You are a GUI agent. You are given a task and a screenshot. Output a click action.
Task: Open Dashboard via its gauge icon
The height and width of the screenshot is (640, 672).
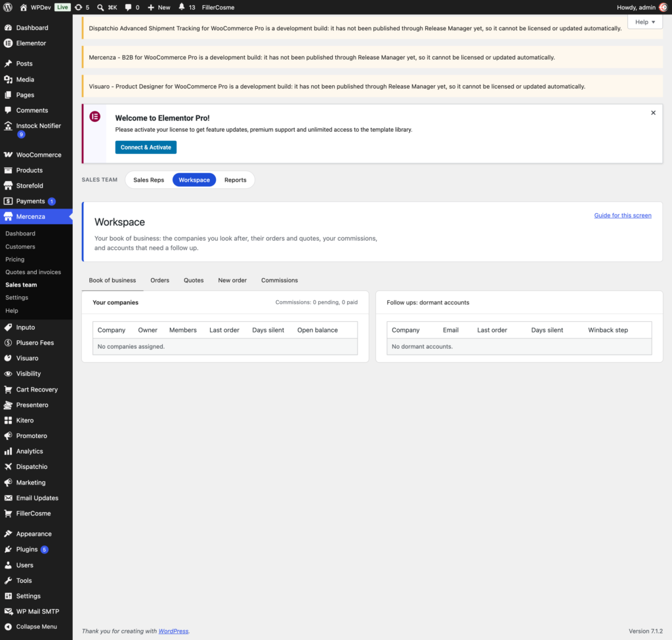click(8, 28)
